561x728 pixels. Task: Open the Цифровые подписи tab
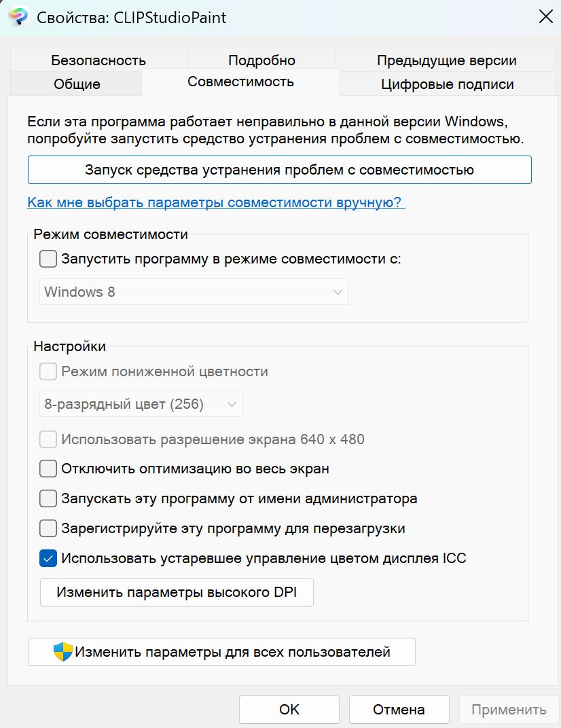click(448, 84)
